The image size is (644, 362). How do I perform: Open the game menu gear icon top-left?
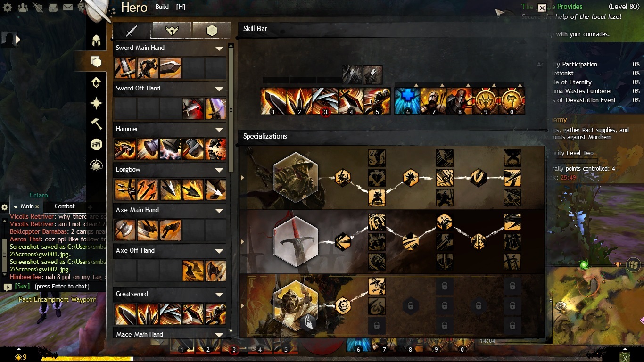click(8, 7)
